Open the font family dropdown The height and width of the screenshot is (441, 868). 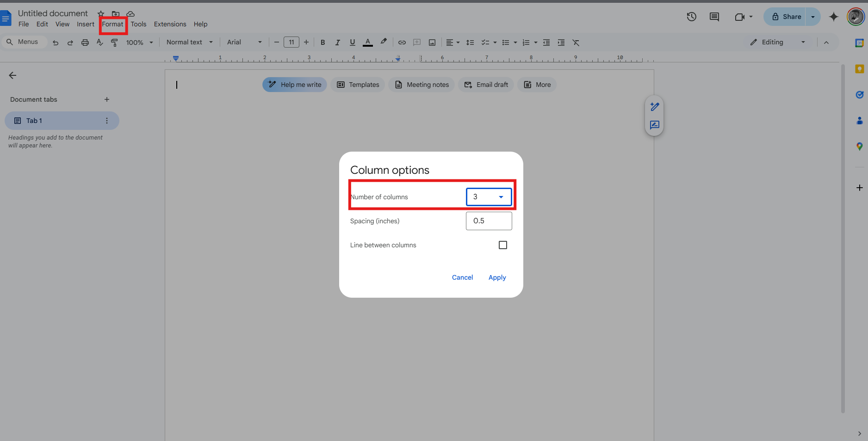point(244,42)
